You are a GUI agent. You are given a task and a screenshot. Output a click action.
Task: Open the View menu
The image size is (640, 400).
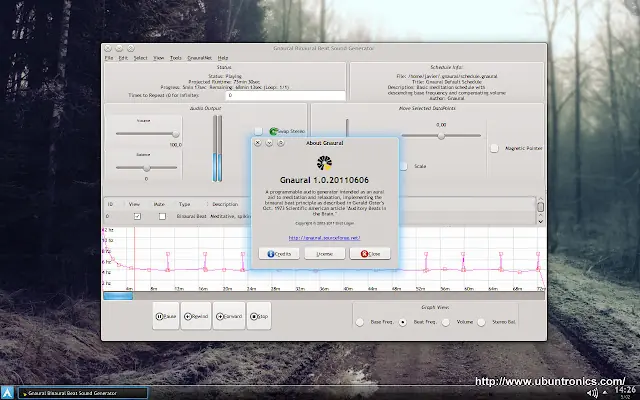click(x=159, y=58)
